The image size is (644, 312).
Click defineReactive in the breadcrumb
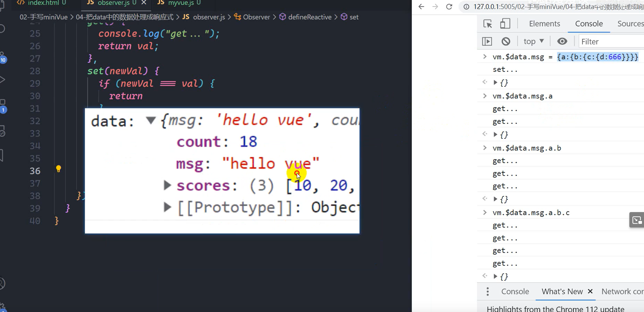click(x=309, y=17)
